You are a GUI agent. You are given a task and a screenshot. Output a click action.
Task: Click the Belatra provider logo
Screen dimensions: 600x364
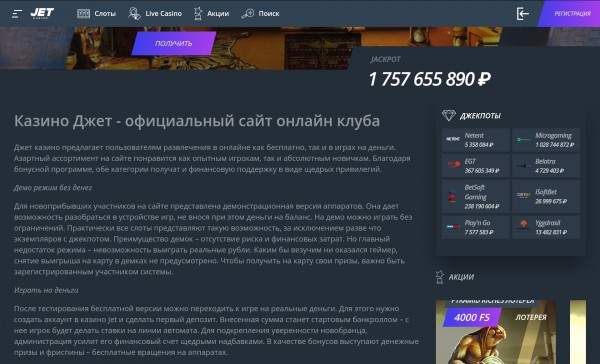(523, 166)
